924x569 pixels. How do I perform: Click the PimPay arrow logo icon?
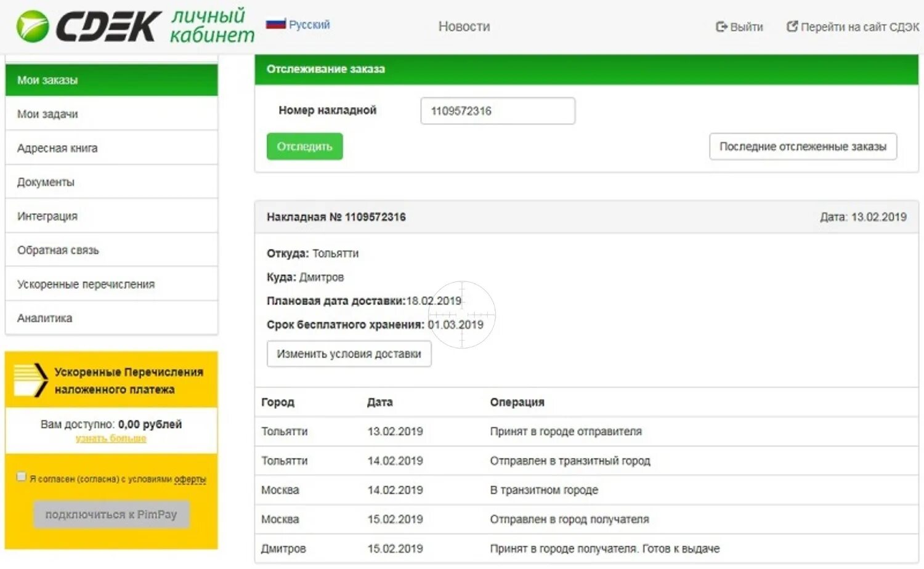click(x=30, y=381)
